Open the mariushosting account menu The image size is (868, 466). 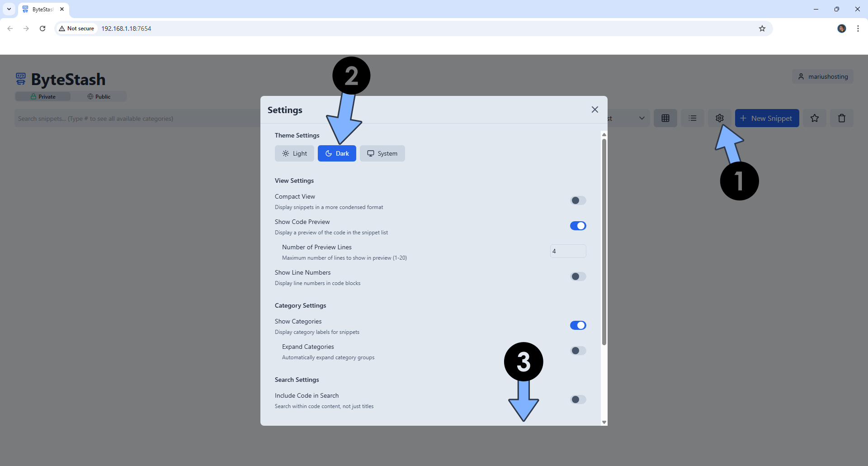pos(823,76)
